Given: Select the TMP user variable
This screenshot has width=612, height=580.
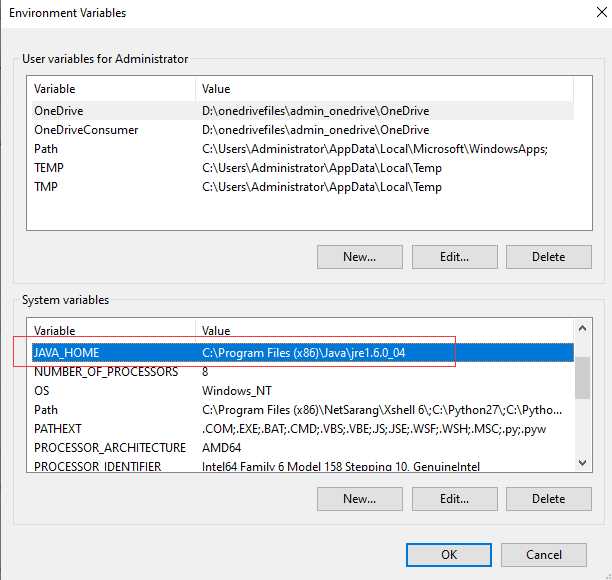Looking at the screenshot, I should (x=46, y=187).
